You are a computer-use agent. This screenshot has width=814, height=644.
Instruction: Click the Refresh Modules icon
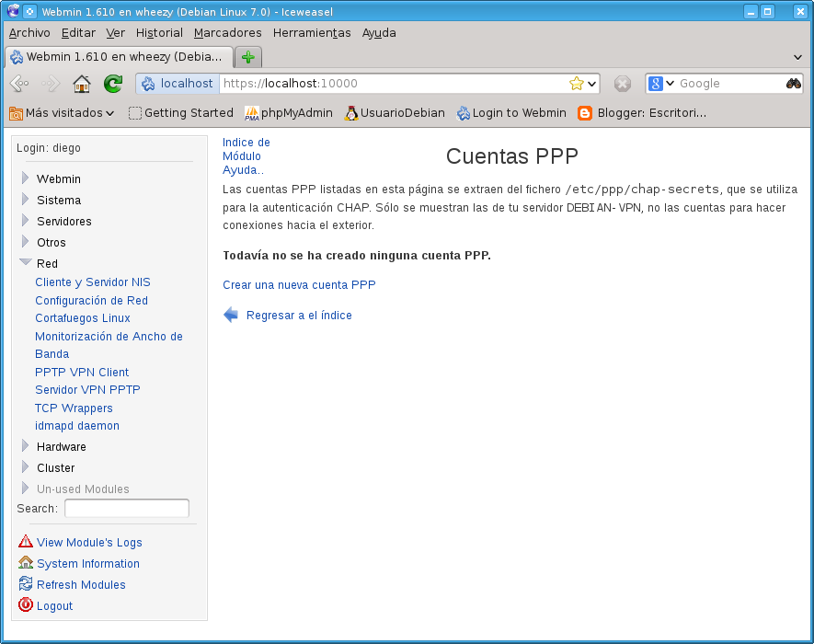[x=26, y=584]
